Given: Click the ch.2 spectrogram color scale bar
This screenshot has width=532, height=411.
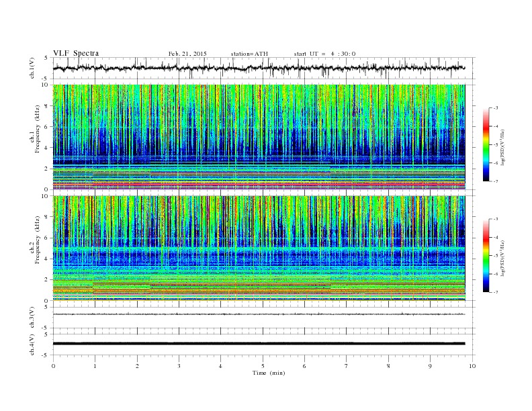Looking at the screenshot, I should 486,256.
